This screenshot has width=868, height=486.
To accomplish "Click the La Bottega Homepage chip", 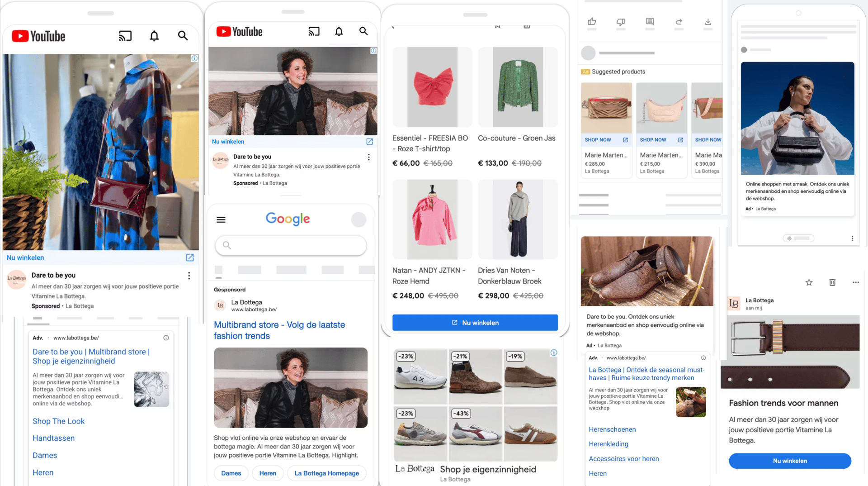I will click(x=326, y=473).
